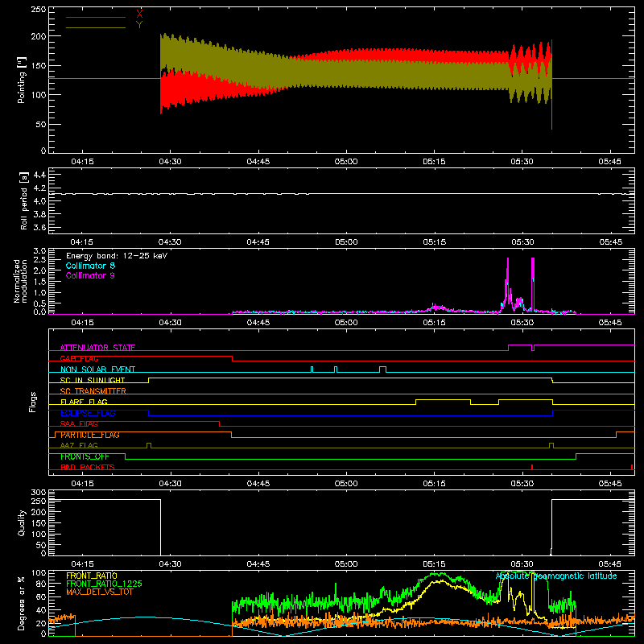Screen dimensions: 644x644
Task: Click the widest NON_SOLAR_EVENT pulse after 05:00
Action: click(x=382, y=369)
